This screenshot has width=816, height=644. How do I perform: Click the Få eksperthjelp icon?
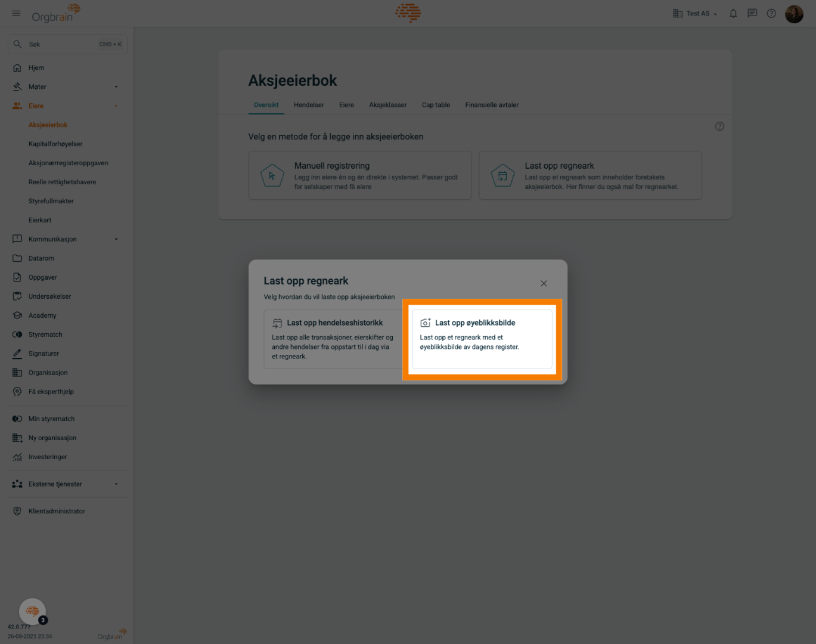17,392
